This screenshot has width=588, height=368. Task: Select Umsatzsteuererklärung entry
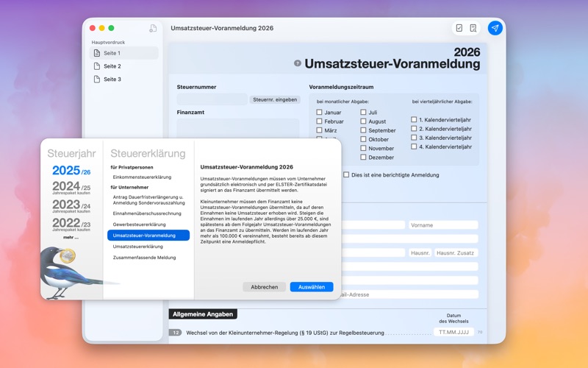[x=138, y=247]
